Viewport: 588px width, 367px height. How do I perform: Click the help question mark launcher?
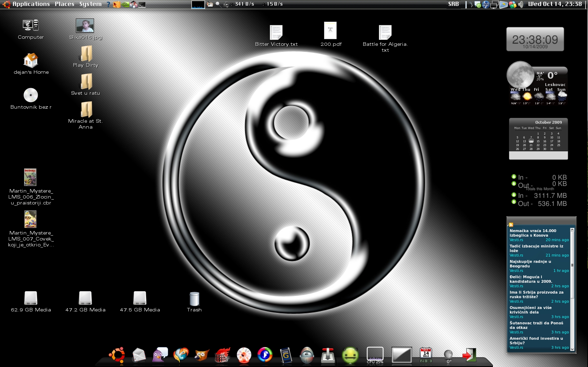[108, 4]
